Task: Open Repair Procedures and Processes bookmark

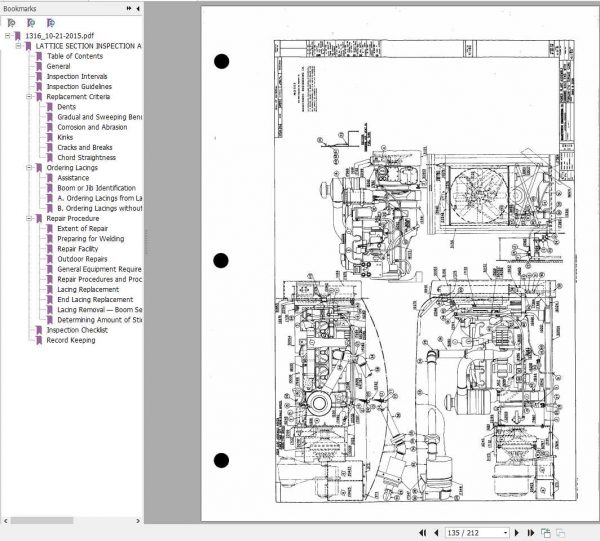Action: click(99, 279)
